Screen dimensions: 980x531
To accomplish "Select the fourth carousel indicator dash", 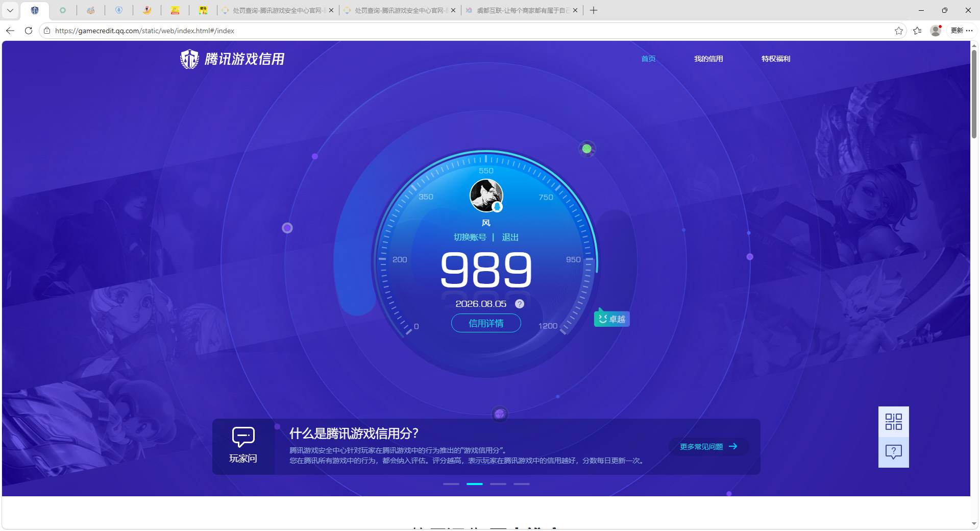I will point(522,484).
